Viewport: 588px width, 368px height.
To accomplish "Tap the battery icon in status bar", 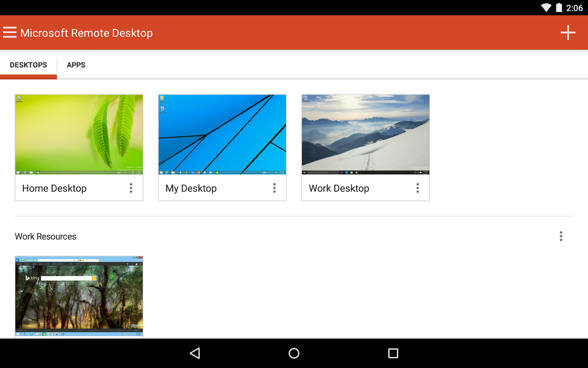I will pyautogui.click(x=559, y=8).
